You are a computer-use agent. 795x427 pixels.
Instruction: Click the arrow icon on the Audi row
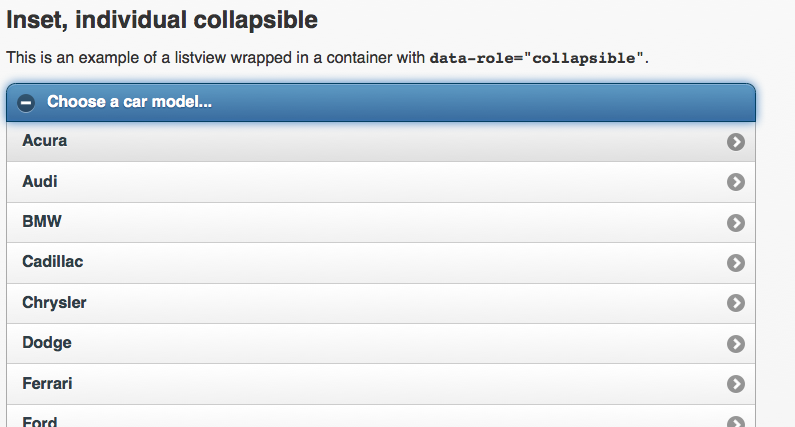click(736, 182)
